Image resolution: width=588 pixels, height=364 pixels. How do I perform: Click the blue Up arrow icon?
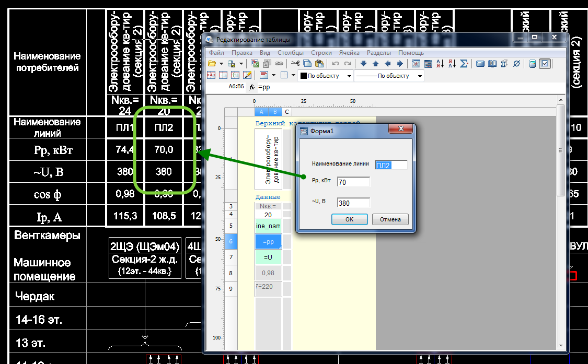[x=375, y=64]
